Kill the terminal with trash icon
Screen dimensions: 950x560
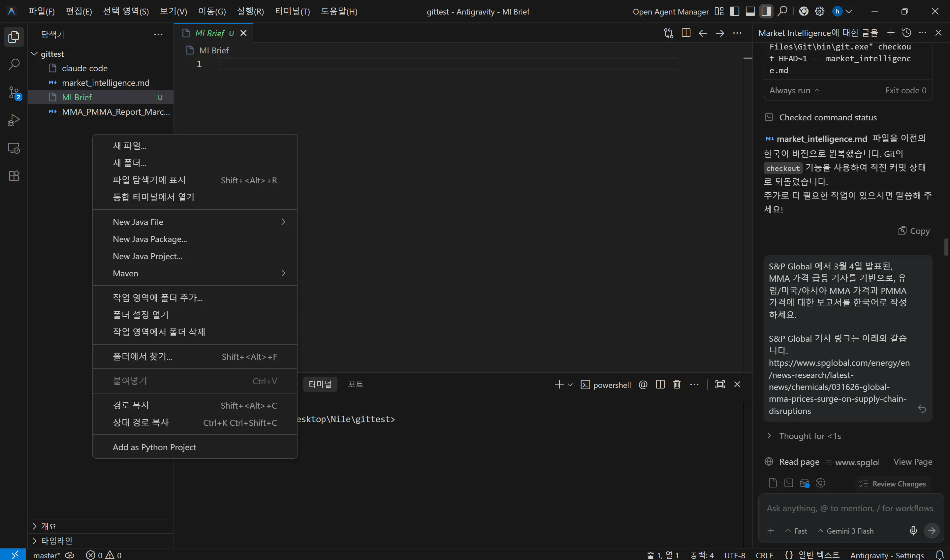pos(677,385)
